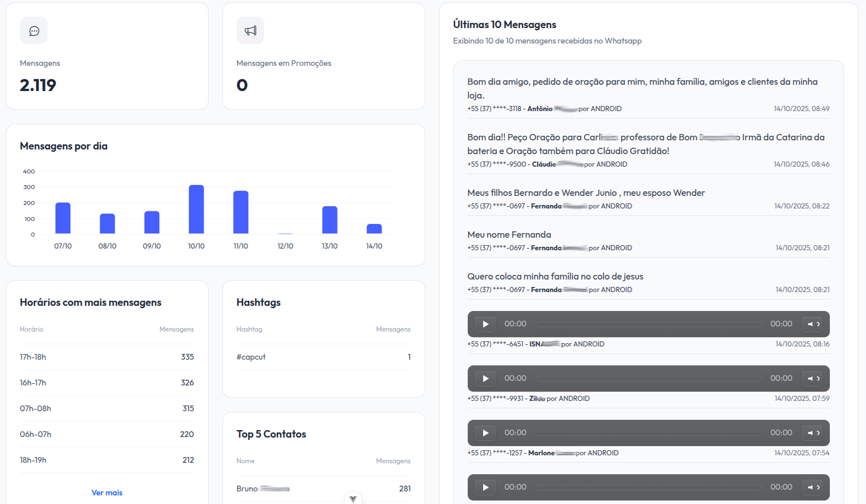Play the audio message from Marlone

[485, 433]
